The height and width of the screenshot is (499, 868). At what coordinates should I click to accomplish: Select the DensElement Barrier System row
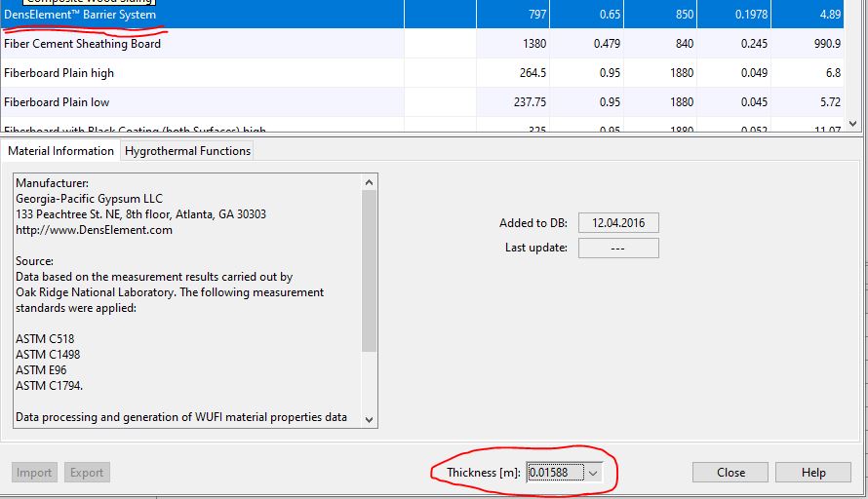(80, 15)
